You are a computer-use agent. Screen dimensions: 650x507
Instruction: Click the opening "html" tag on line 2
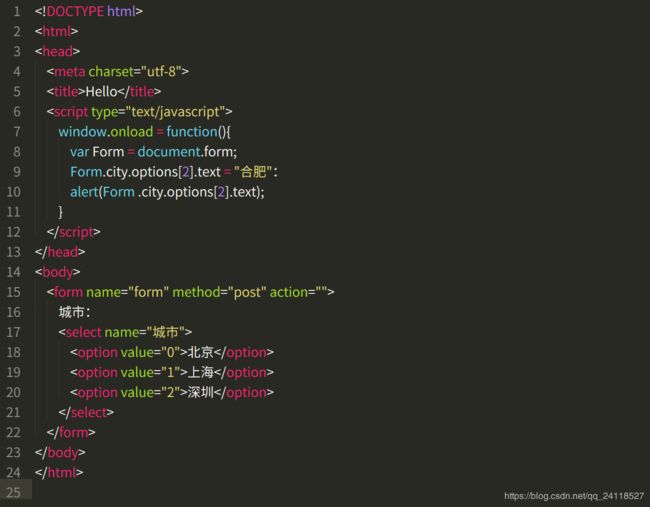(x=56, y=31)
